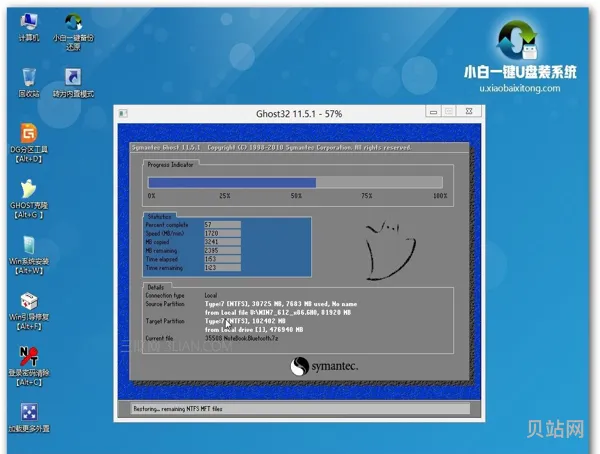This screenshot has width=600, height=454.
Task: Click the Time remaining value field
Action: coord(222,268)
